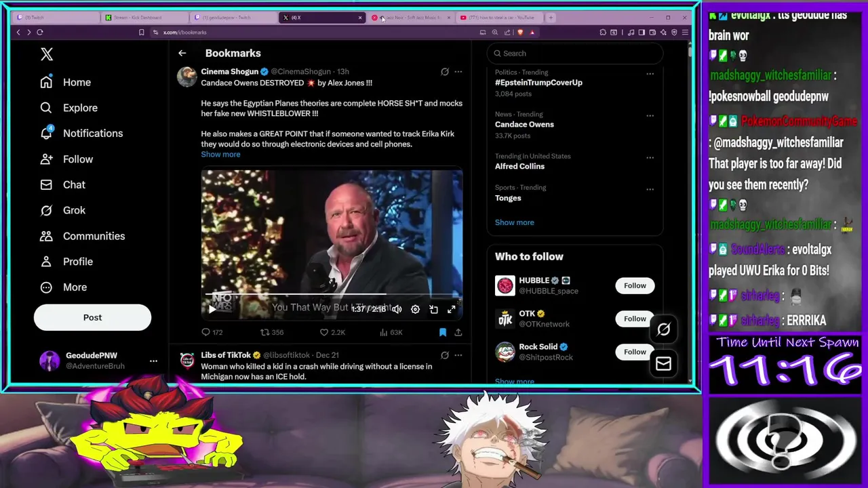
Task: Open Tonges trending topic
Action: pos(508,198)
